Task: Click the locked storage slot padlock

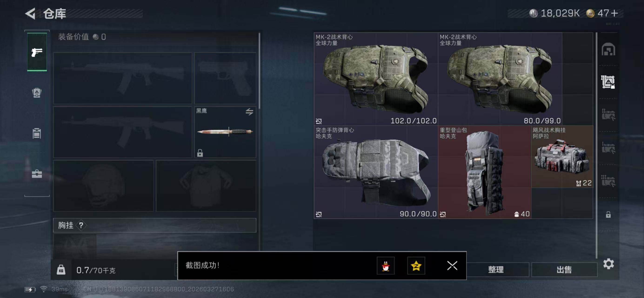Action: (608, 214)
